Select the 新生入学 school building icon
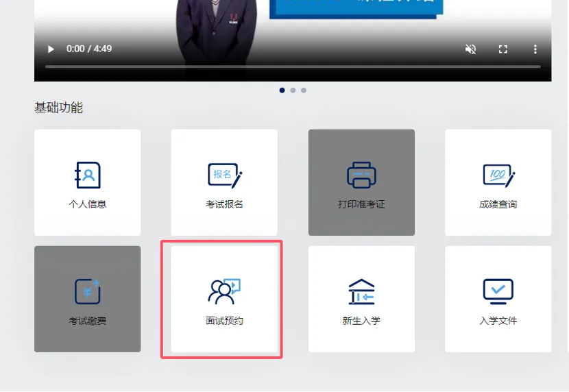569x392 pixels. click(361, 291)
